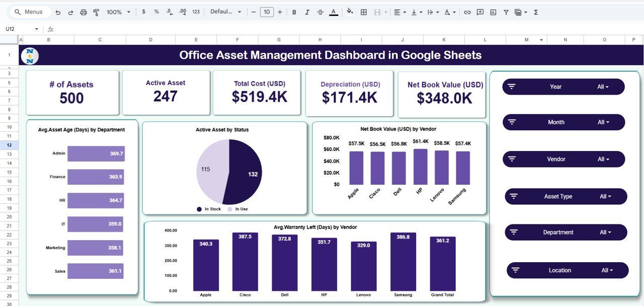The image size is (644, 306).
Task: Click the borders grid icon
Action: [x=363, y=12]
